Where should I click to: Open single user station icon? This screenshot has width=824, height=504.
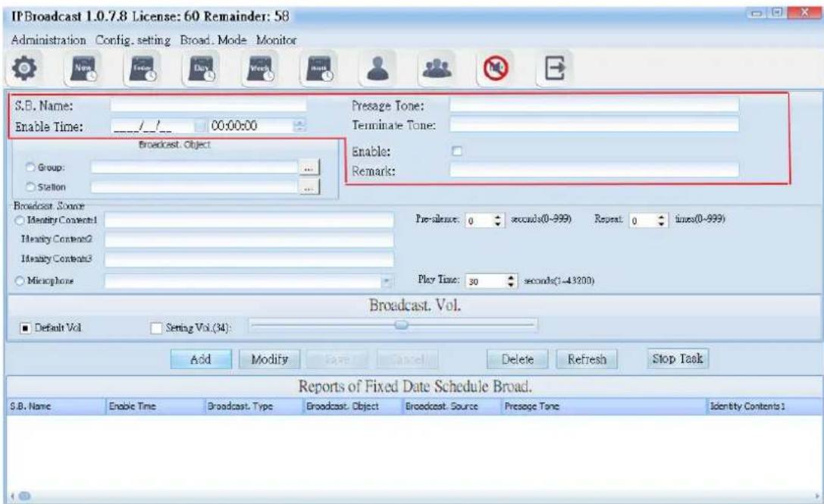(x=378, y=68)
